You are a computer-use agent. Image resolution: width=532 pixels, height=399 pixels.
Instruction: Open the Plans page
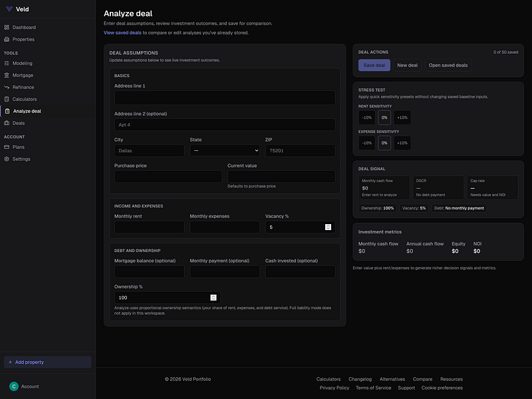[x=47, y=147]
